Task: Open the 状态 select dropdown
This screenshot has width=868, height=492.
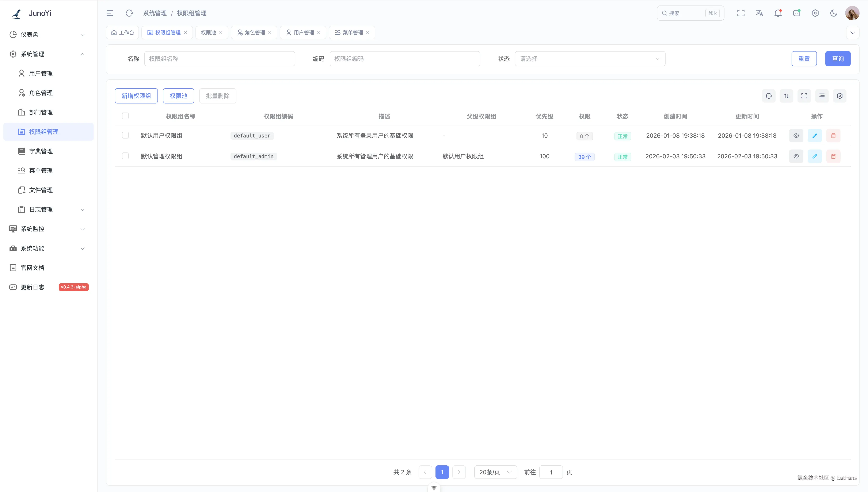Action: (590, 59)
